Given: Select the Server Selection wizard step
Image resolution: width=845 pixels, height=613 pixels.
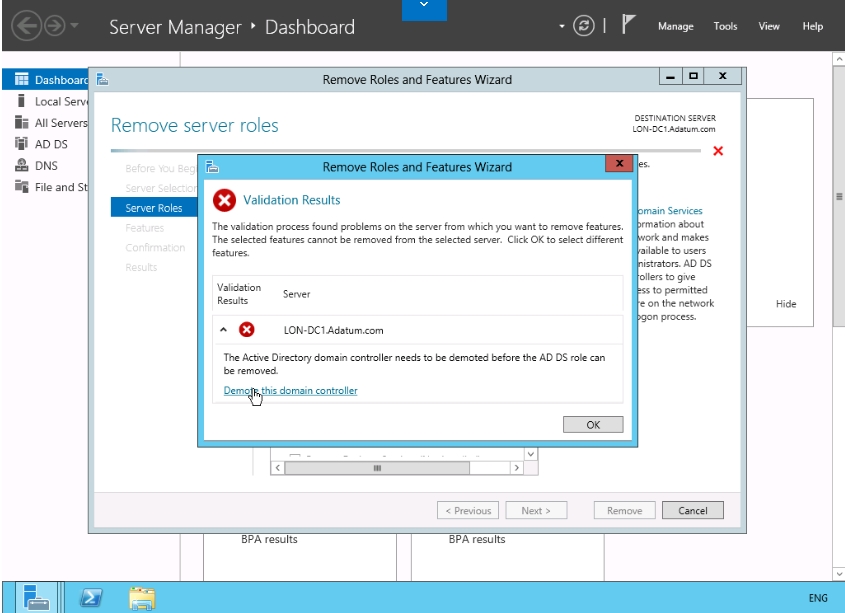Looking at the screenshot, I should [161, 188].
